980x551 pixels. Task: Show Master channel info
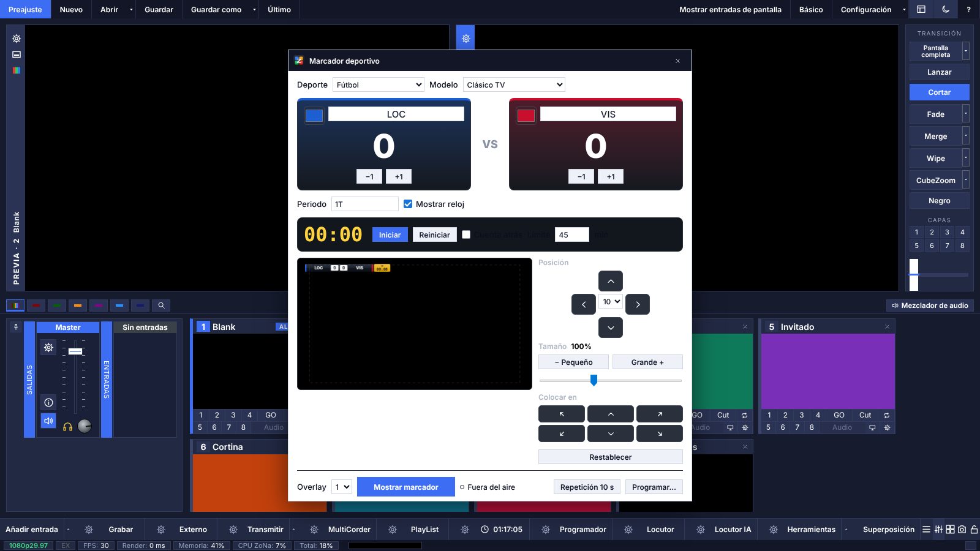(x=48, y=402)
